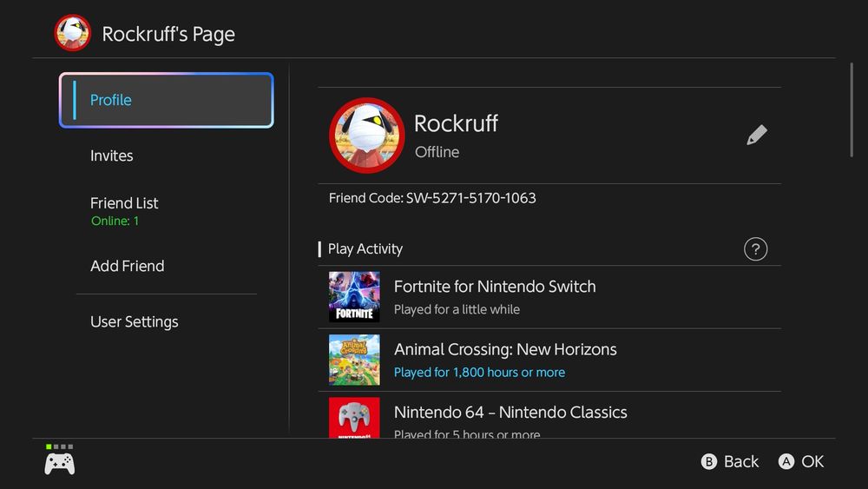Select Nintendo 64 – Nintendo Classics title
The height and width of the screenshot is (489, 868).
click(510, 412)
